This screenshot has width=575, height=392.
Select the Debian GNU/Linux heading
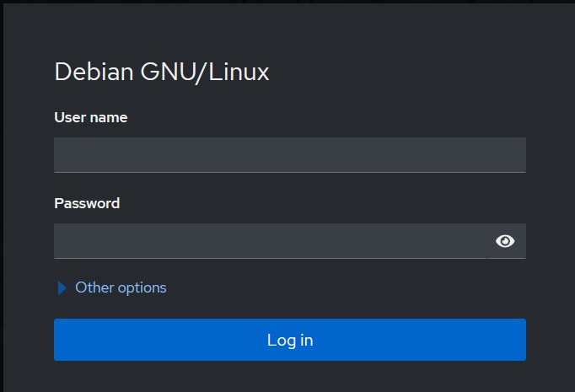click(x=162, y=72)
